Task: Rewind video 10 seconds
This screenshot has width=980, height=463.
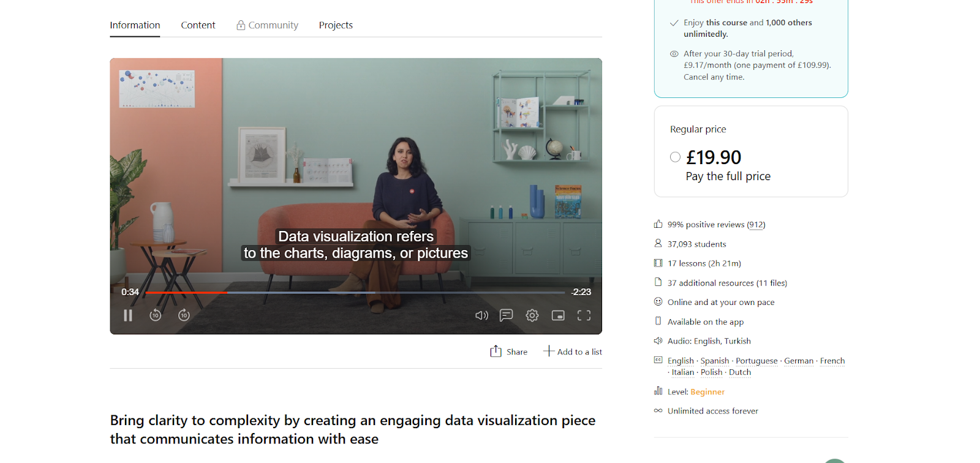Action: 156,315
